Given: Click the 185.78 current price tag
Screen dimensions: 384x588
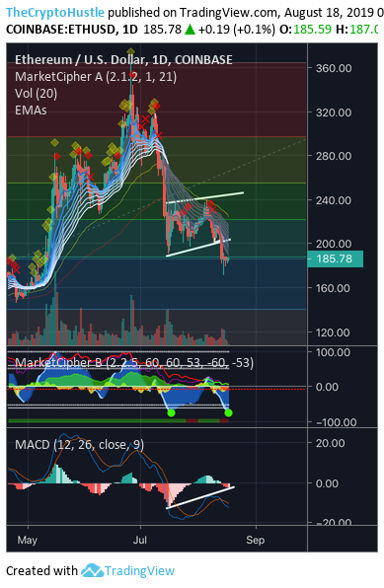Looking at the screenshot, I should [335, 258].
